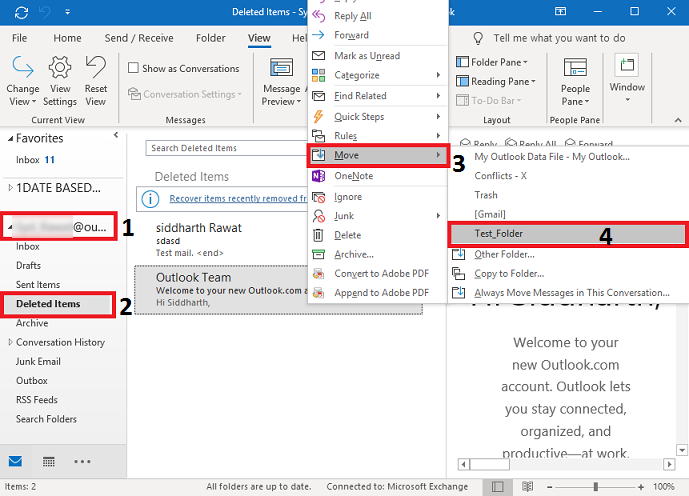This screenshot has width=689, height=496.
Task: Click the Change View icon
Action: [x=23, y=67]
